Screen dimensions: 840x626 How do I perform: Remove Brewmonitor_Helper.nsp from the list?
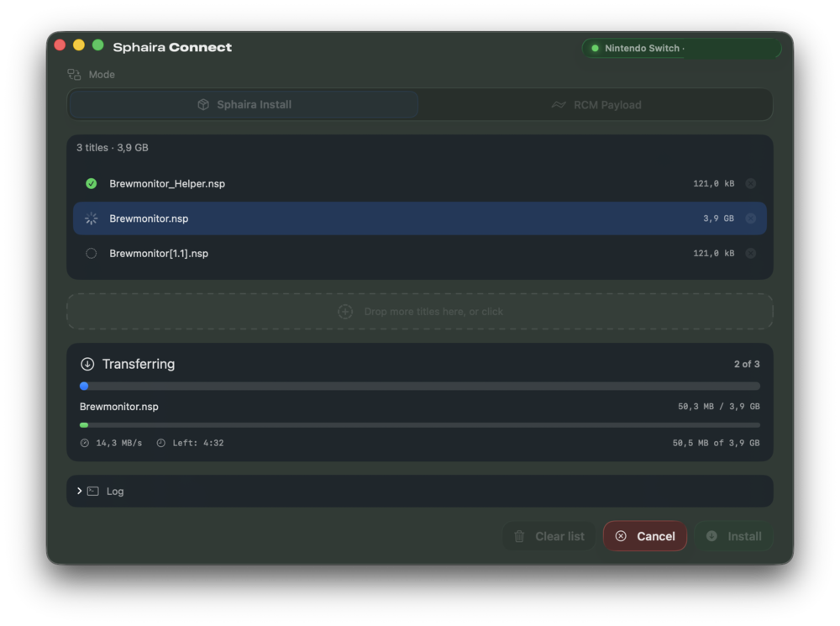(x=750, y=184)
